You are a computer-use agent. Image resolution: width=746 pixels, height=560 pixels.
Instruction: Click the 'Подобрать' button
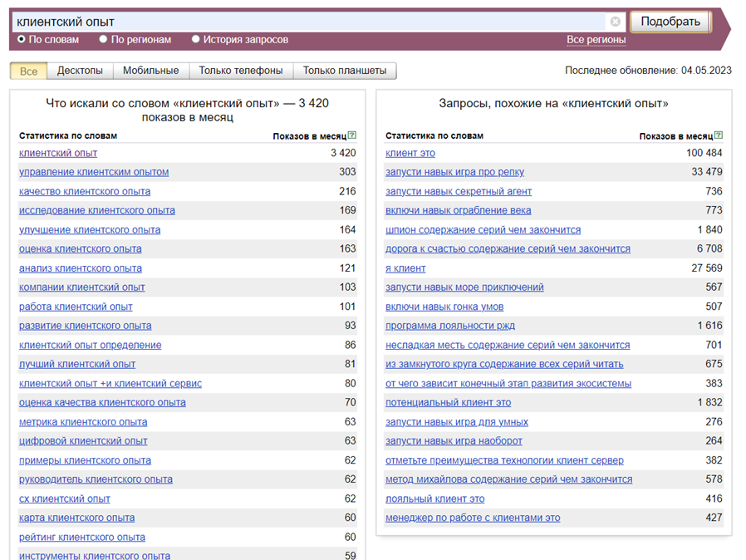click(x=670, y=22)
